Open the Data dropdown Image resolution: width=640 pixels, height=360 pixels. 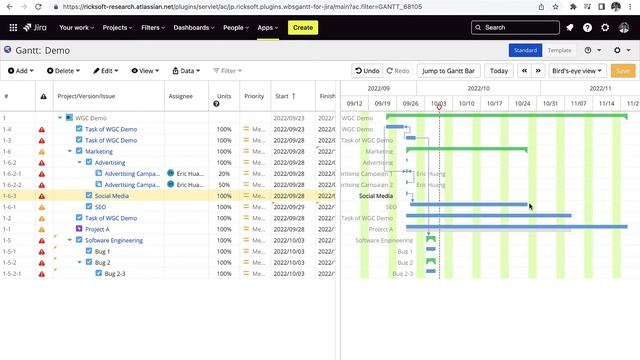pyautogui.click(x=186, y=71)
